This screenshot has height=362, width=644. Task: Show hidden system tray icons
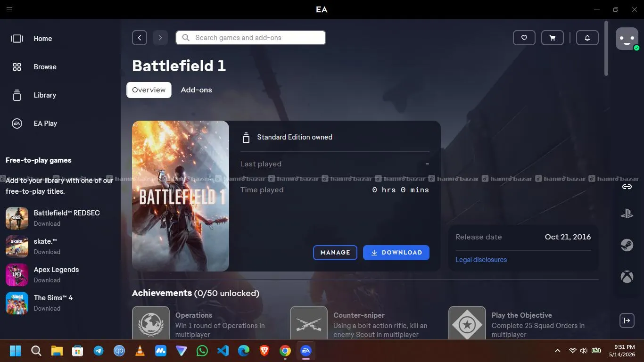coord(558,351)
